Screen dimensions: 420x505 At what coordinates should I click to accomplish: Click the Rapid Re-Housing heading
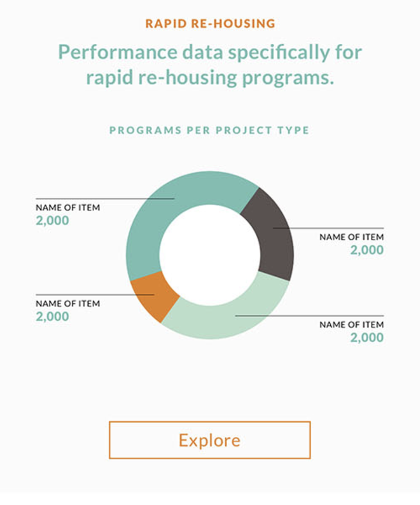click(210, 23)
